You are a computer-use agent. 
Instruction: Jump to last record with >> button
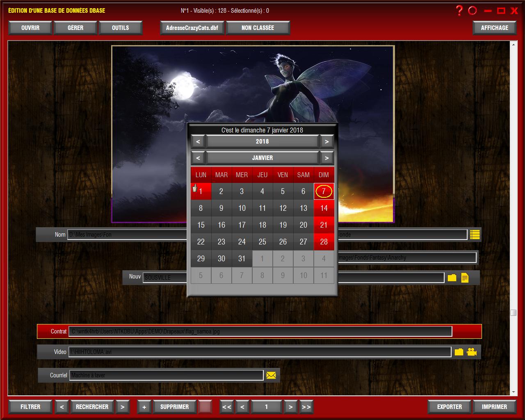tap(306, 407)
